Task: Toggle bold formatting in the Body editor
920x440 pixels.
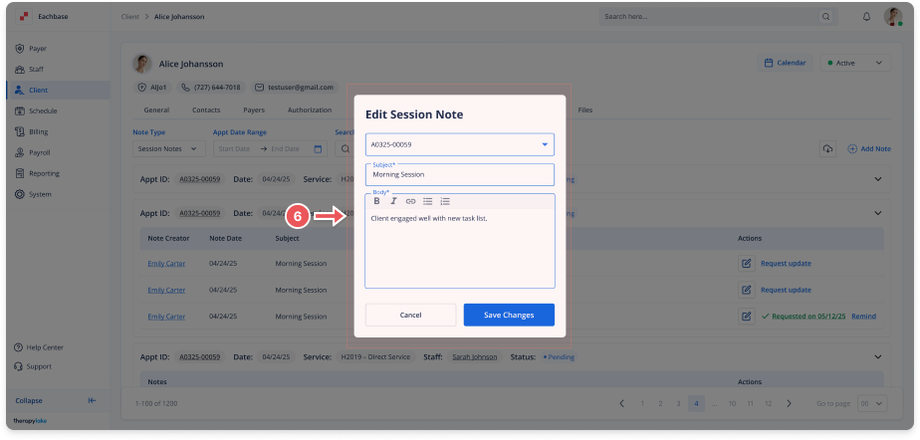Action: coord(377,201)
